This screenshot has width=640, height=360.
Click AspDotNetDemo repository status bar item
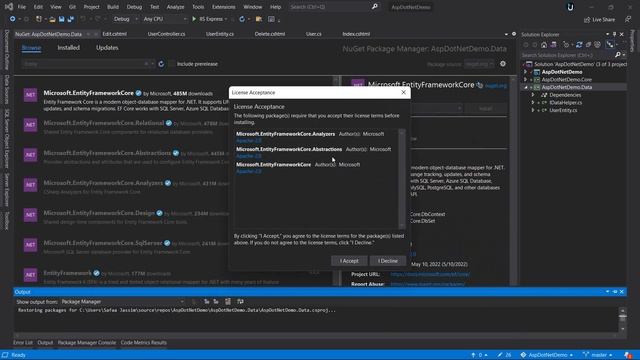(x=547, y=355)
